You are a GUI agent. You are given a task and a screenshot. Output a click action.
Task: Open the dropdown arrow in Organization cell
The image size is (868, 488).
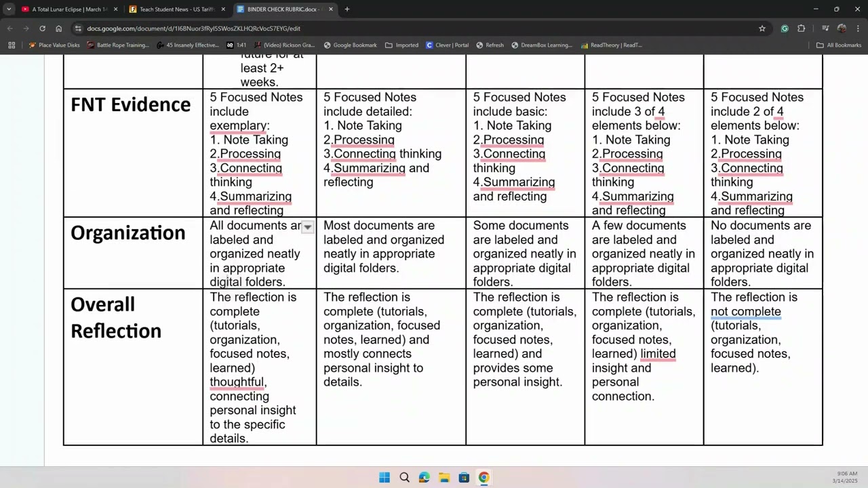[307, 227]
